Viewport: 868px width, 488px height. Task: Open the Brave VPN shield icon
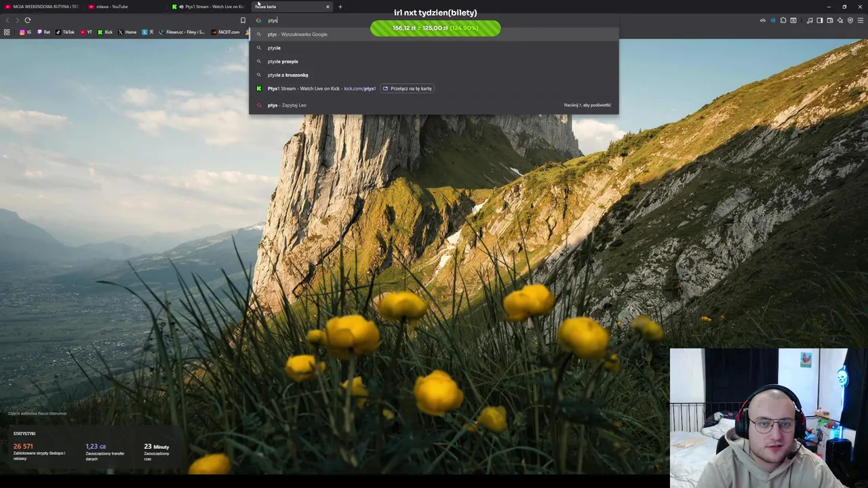850,20
